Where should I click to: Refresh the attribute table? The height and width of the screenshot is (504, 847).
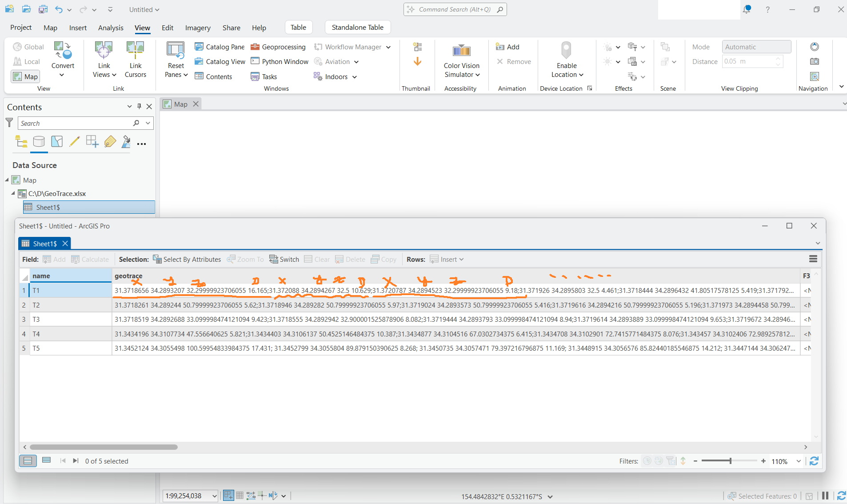click(x=815, y=461)
